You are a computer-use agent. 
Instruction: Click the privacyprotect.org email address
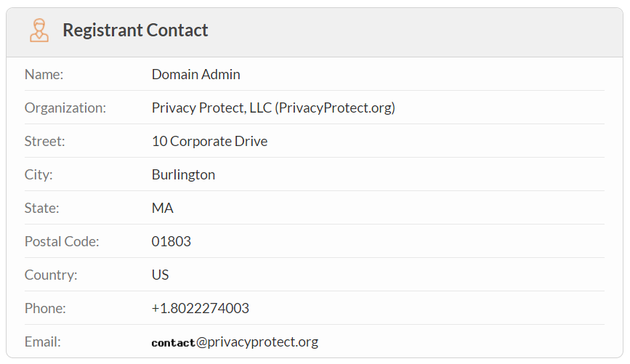coord(235,342)
